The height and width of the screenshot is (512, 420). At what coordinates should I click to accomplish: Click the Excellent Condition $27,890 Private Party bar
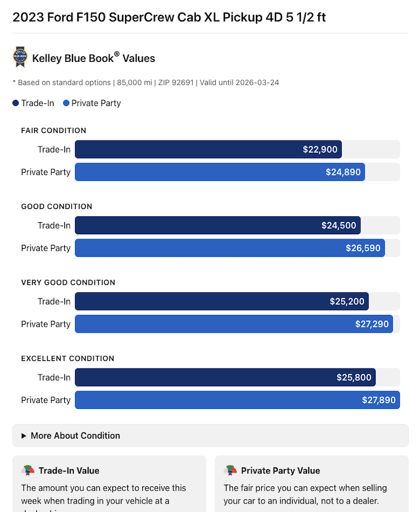(237, 400)
